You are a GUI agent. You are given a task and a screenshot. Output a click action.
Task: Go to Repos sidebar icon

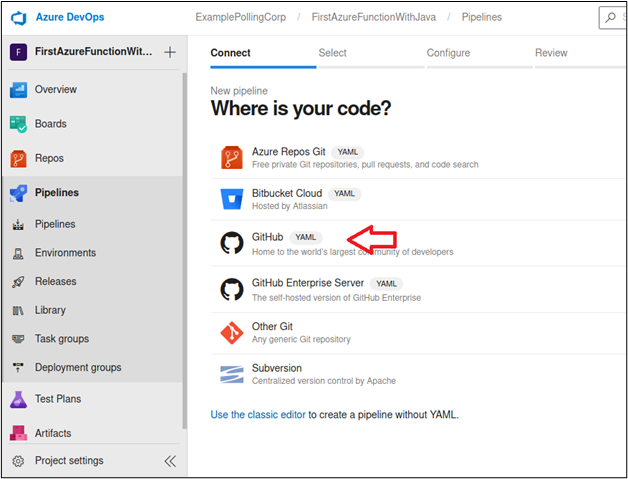(x=18, y=159)
